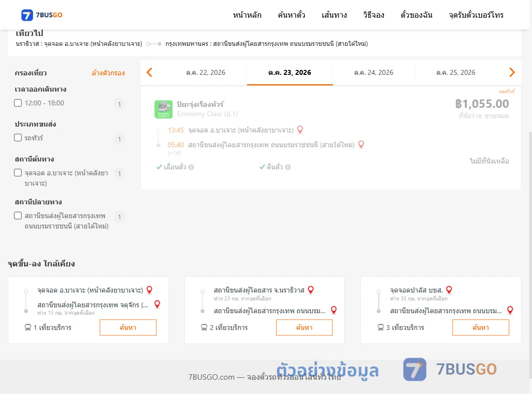Click the 7BUSGO logo in header
This screenshot has height=394, width=532.
tap(42, 15)
